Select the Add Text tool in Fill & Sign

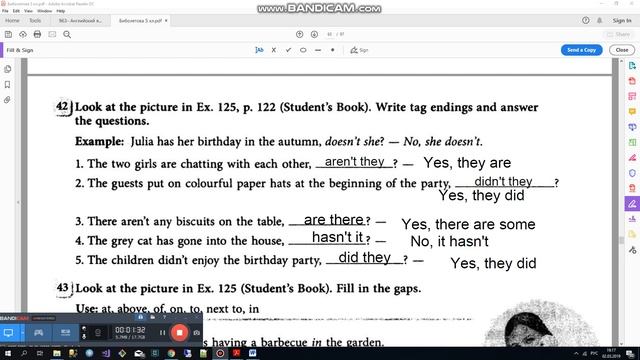tap(259, 50)
